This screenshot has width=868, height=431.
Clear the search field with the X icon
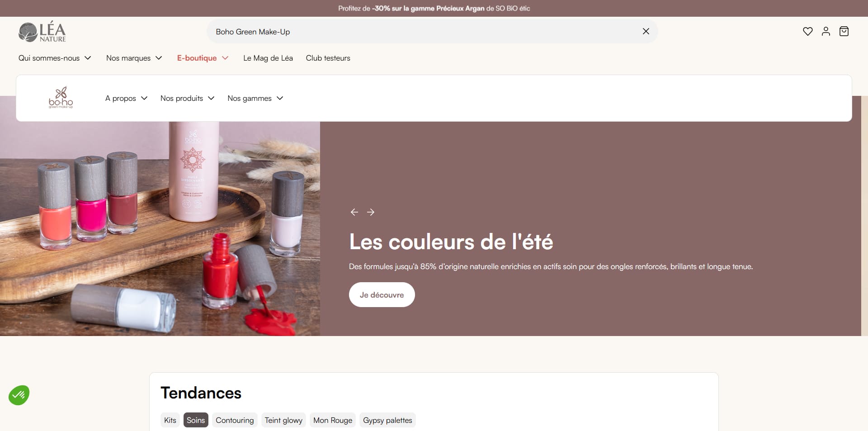[x=646, y=31]
